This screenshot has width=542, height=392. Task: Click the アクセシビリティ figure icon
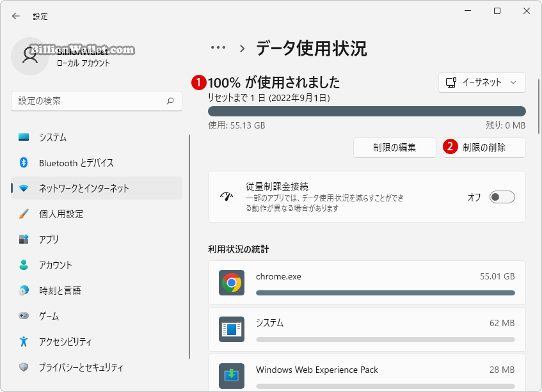click(x=24, y=341)
